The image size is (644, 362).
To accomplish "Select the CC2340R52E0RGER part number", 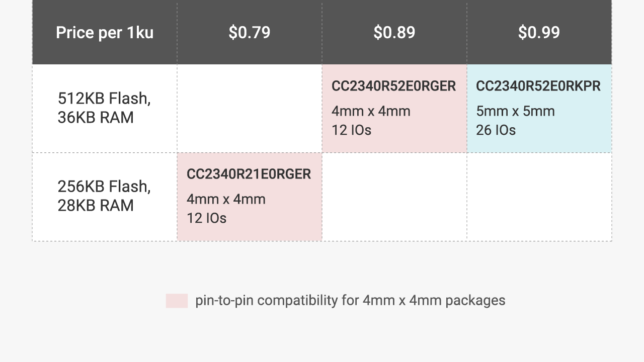I will click(394, 86).
